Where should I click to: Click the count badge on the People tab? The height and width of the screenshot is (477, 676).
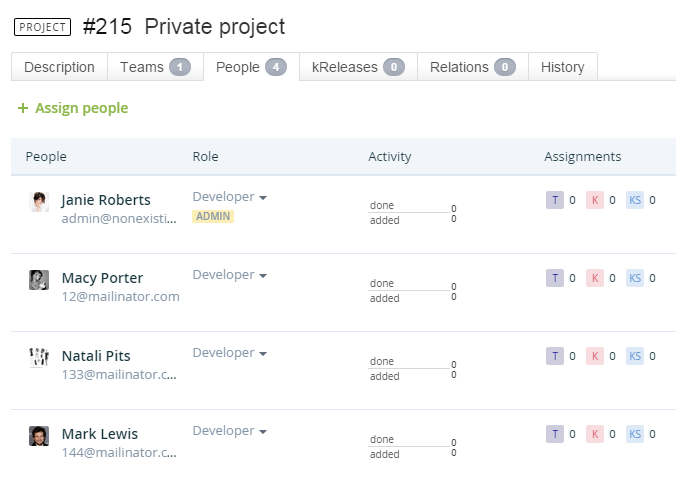point(276,67)
